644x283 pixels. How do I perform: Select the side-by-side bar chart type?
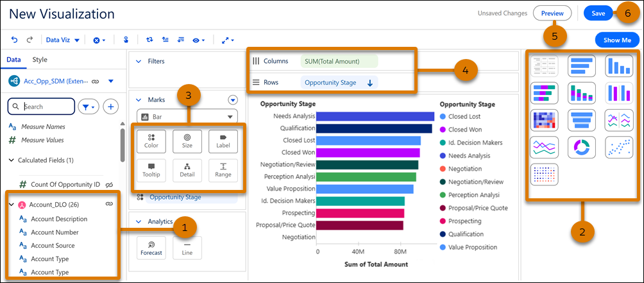619,93
